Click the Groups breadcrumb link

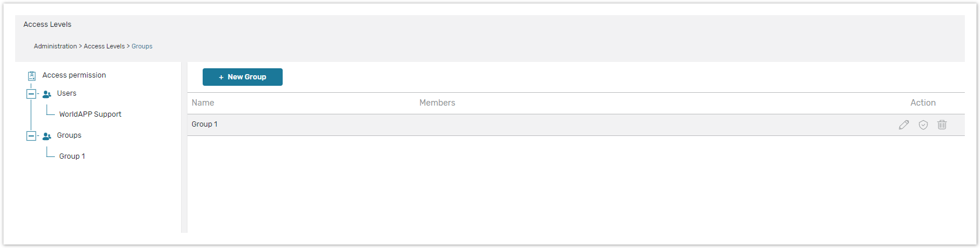[x=142, y=46]
